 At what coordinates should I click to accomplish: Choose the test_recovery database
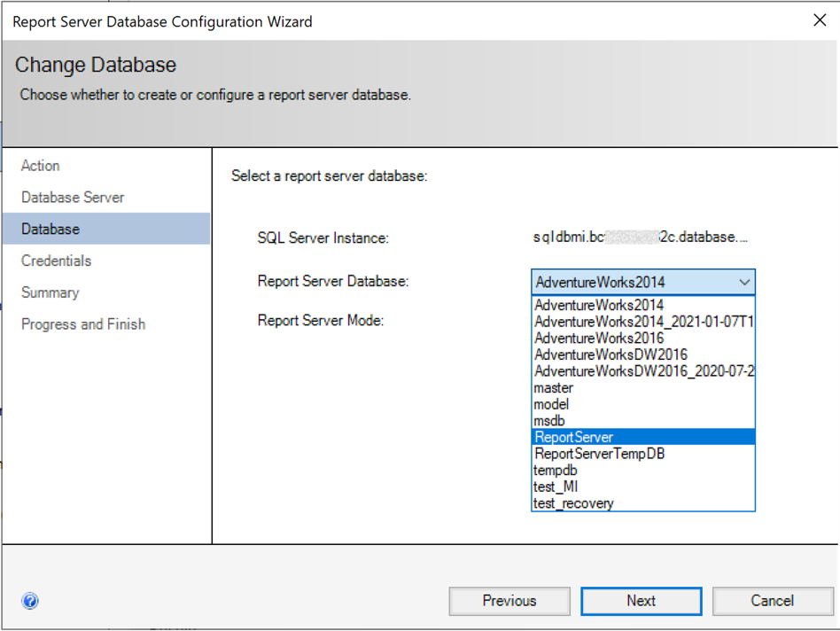pos(573,503)
